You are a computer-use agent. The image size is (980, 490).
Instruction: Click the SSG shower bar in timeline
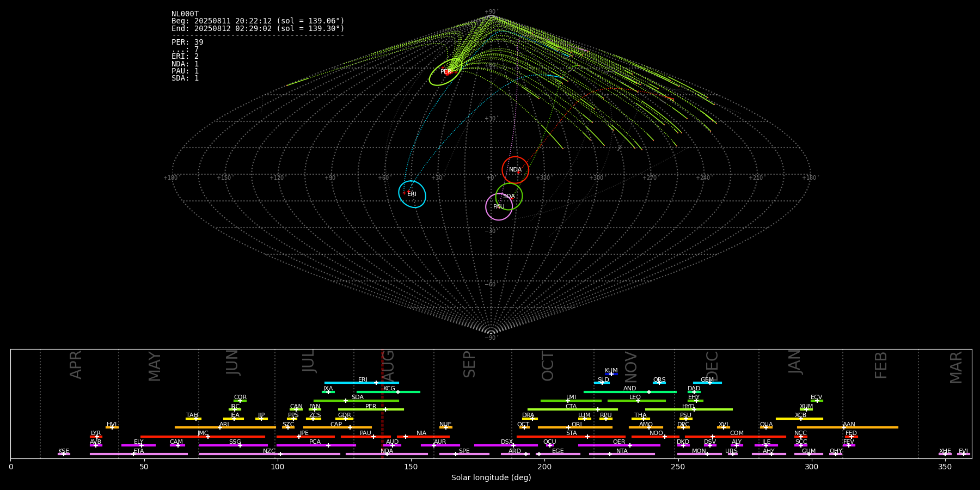coord(234,445)
